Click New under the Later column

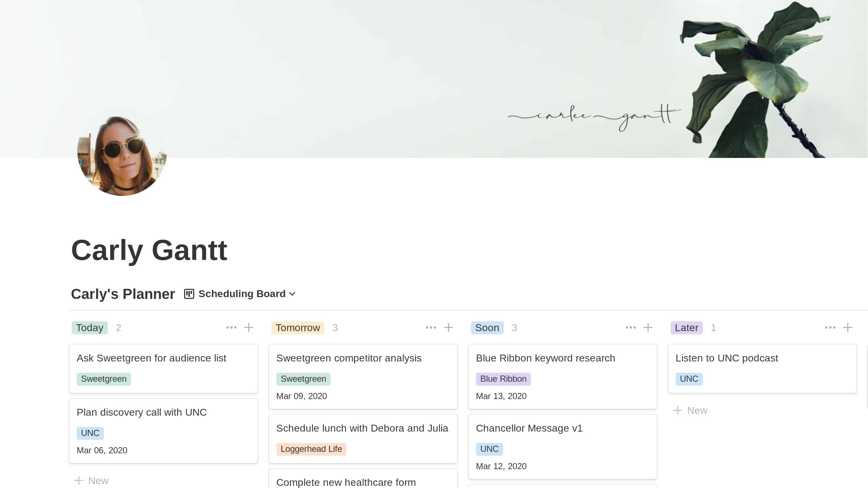[691, 410]
